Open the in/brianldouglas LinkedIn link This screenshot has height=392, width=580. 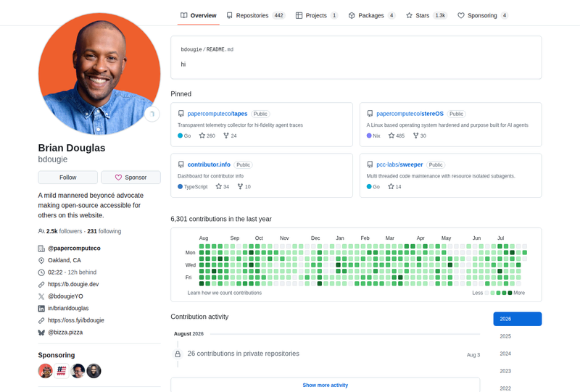coord(68,308)
